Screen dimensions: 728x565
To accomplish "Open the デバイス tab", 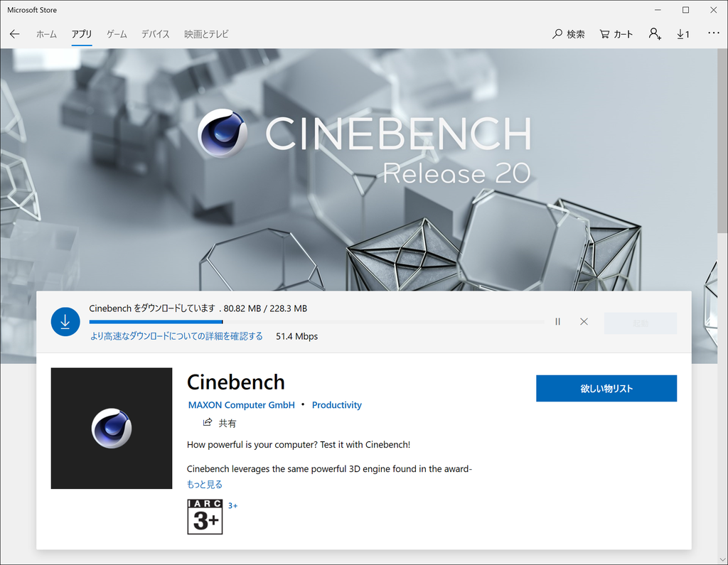I will pos(156,34).
